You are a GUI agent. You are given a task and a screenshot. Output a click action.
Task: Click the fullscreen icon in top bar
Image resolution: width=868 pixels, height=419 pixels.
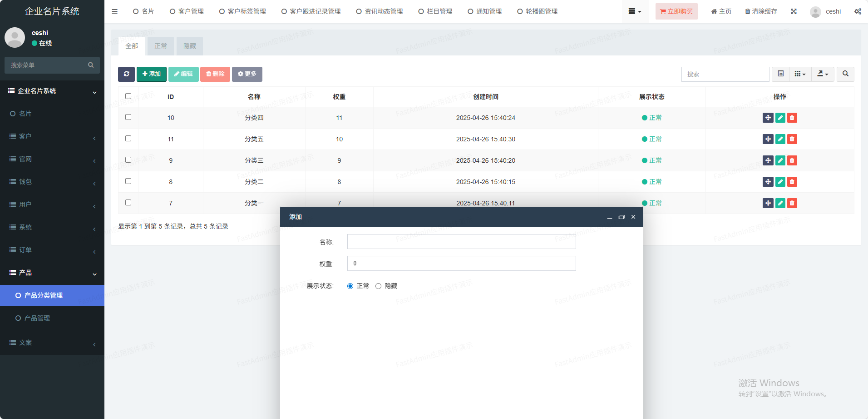click(794, 11)
